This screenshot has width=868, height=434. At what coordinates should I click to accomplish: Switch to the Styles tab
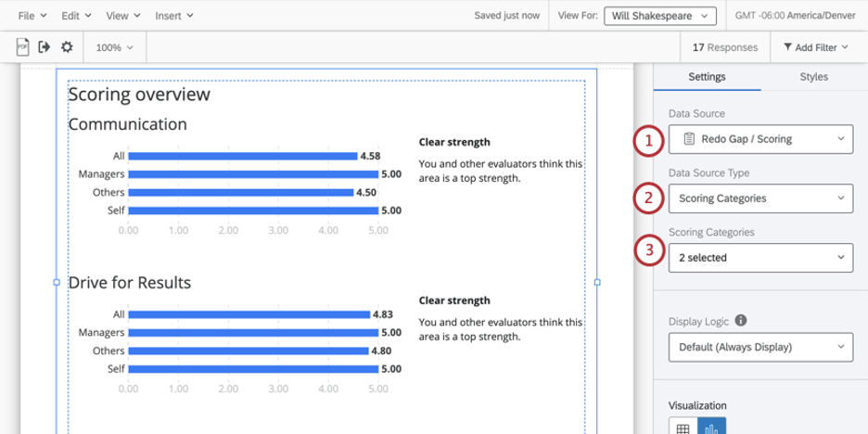pos(814,77)
